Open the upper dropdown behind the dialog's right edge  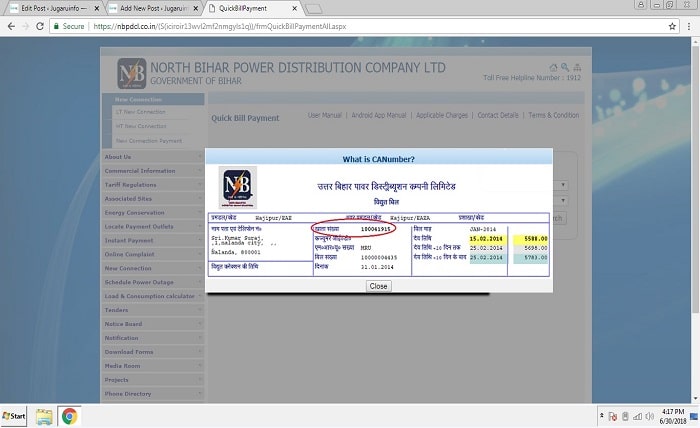[x=561, y=185]
